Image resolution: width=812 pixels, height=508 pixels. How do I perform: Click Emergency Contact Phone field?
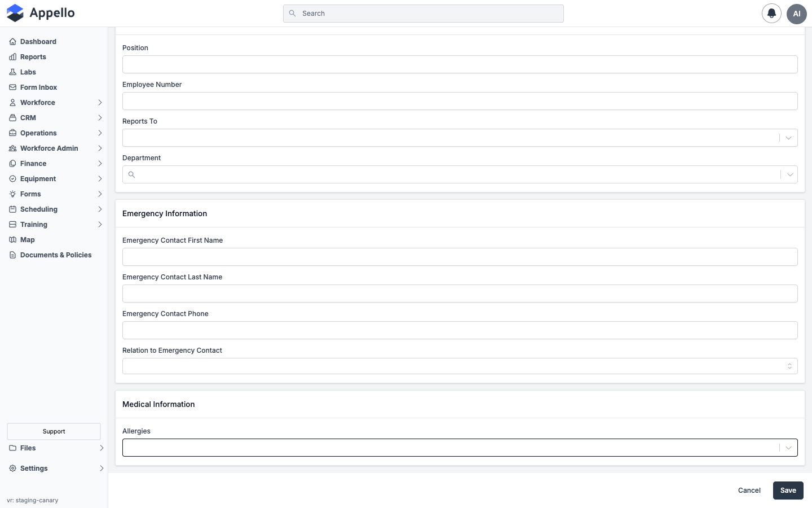coord(460,330)
